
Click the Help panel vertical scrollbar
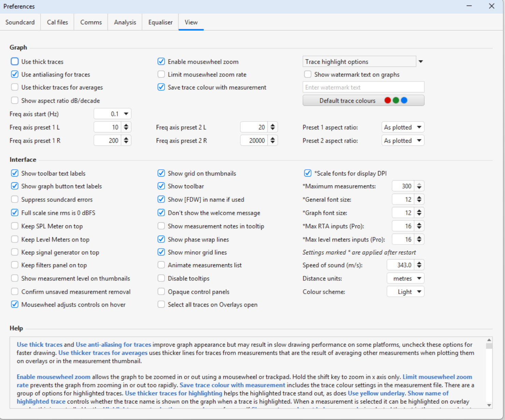489,372
